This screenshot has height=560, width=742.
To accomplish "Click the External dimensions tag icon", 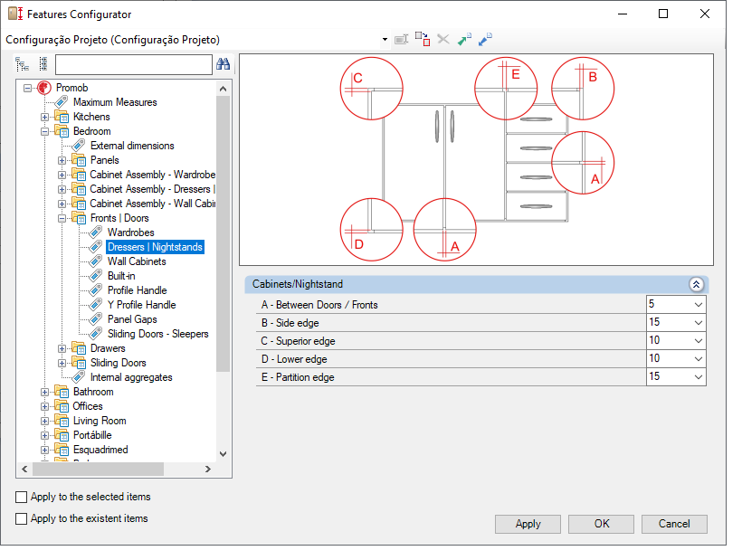I will [x=79, y=146].
